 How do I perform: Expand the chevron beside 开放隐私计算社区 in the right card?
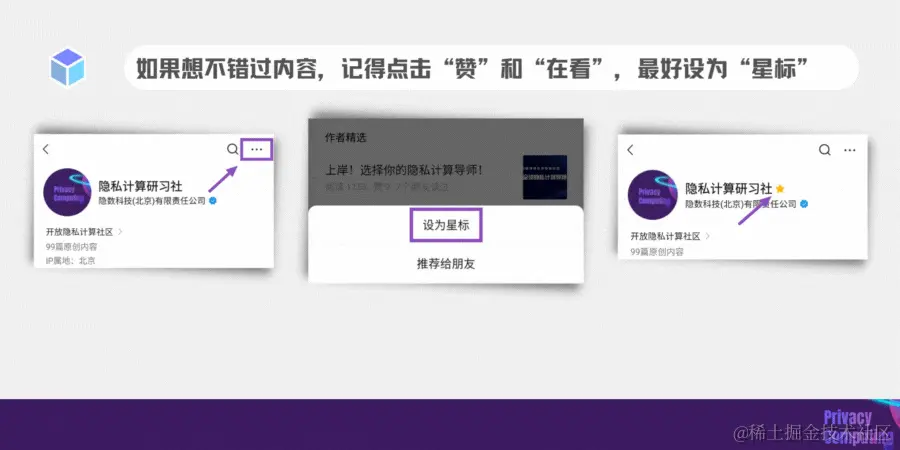pyautogui.click(x=708, y=236)
